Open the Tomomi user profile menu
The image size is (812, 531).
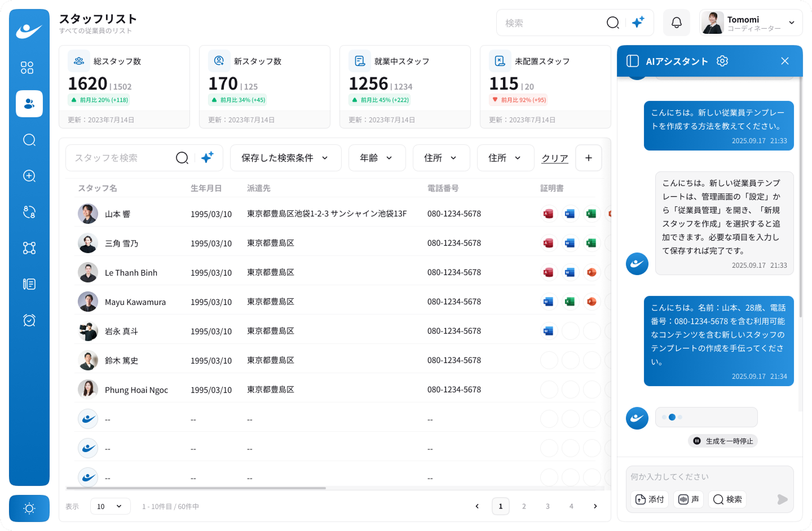(751, 23)
